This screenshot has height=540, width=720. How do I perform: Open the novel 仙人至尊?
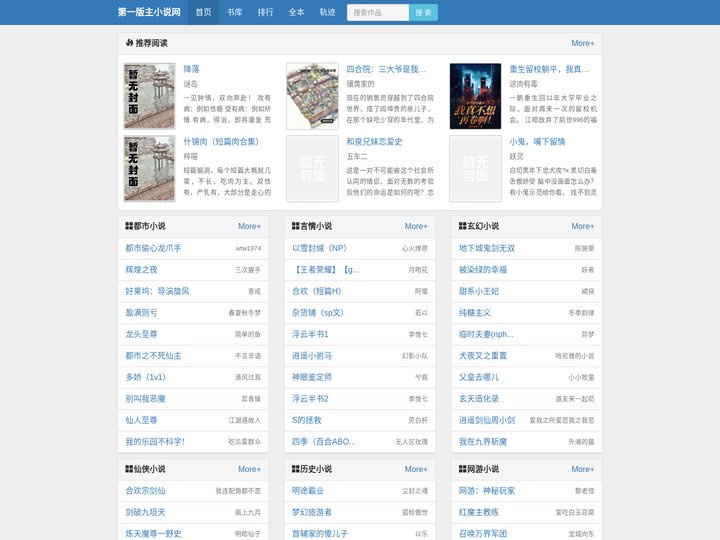point(141,420)
